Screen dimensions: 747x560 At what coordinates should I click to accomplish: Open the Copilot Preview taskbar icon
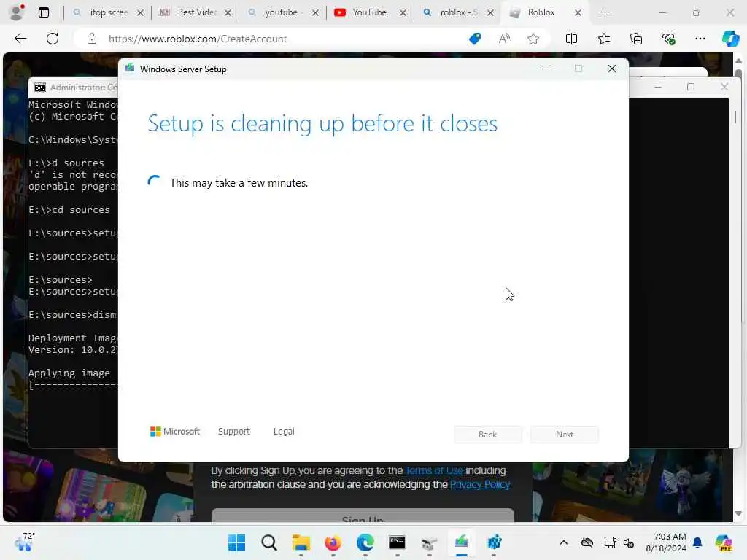point(724,542)
